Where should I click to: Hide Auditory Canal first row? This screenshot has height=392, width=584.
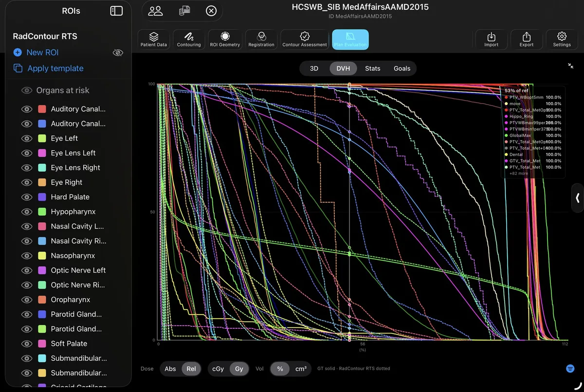point(27,109)
